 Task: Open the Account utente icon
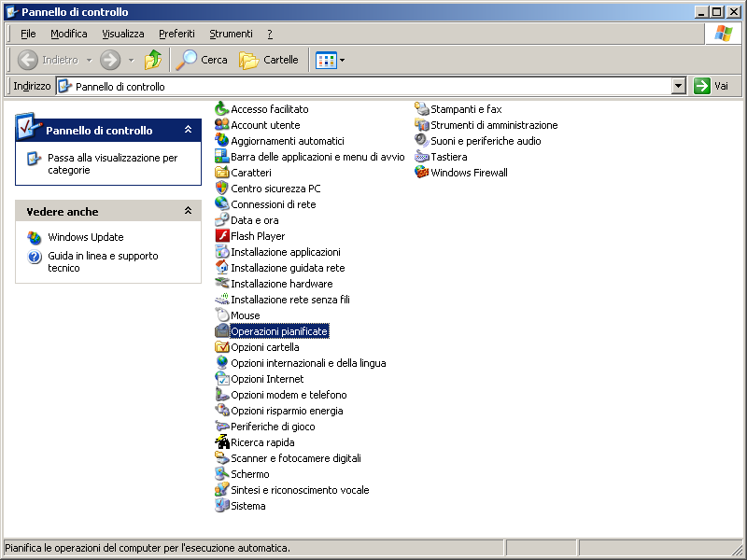221,125
